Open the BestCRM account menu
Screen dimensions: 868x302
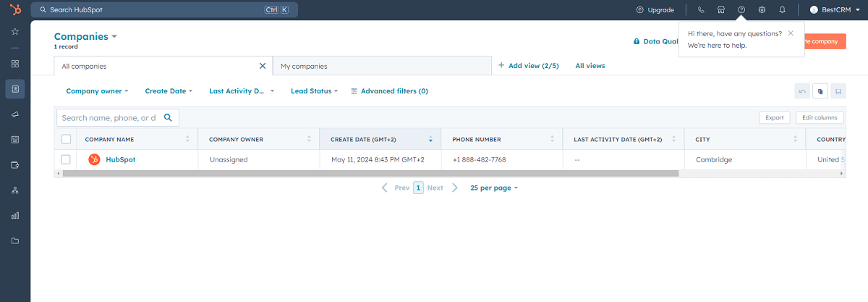[x=835, y=10]
